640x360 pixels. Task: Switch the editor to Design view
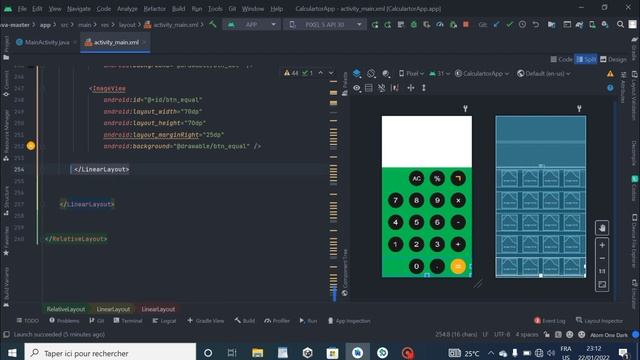[x=613, y=60]
